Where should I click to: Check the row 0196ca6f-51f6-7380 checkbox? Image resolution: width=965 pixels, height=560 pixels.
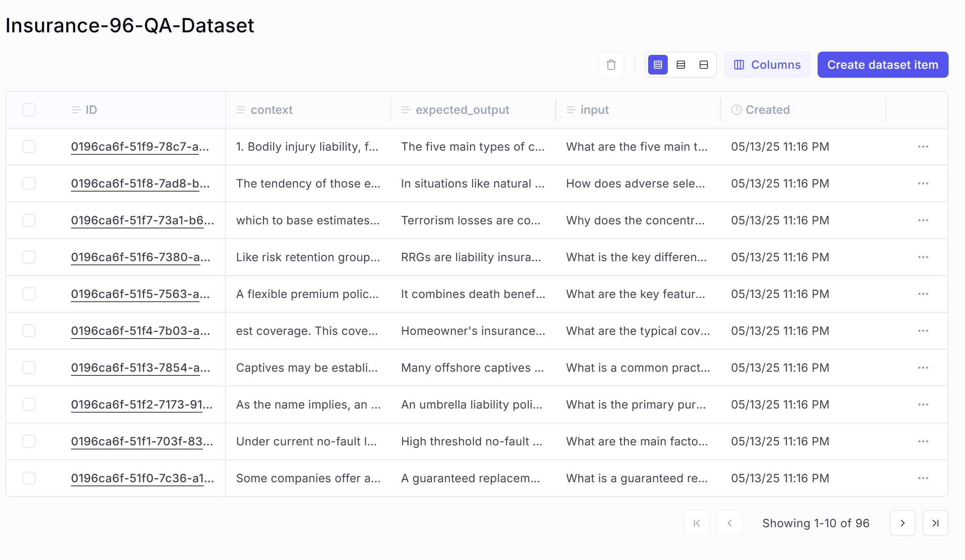[x=29, y=257]
